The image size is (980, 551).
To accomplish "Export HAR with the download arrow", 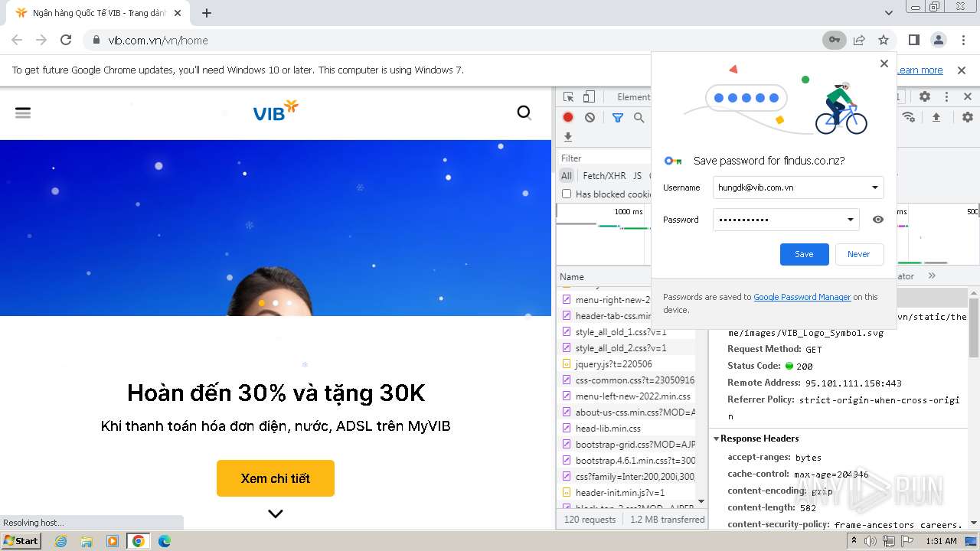I will pyautogui.click(x=568, y=137).
